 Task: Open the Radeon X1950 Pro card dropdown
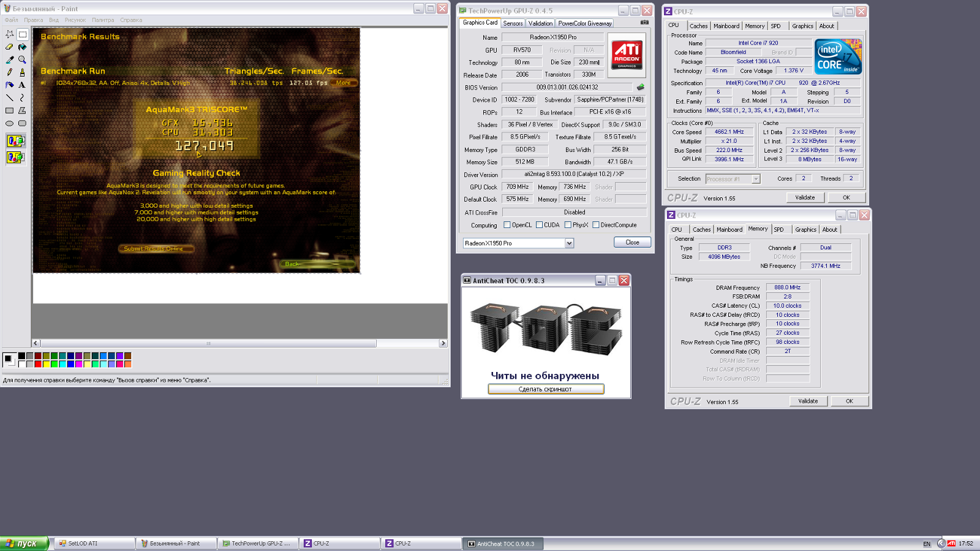569,243
